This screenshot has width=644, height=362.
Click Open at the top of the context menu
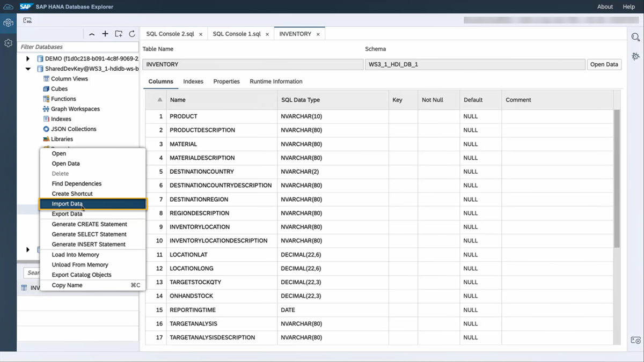pyautogui.click(x=92, y=153)
